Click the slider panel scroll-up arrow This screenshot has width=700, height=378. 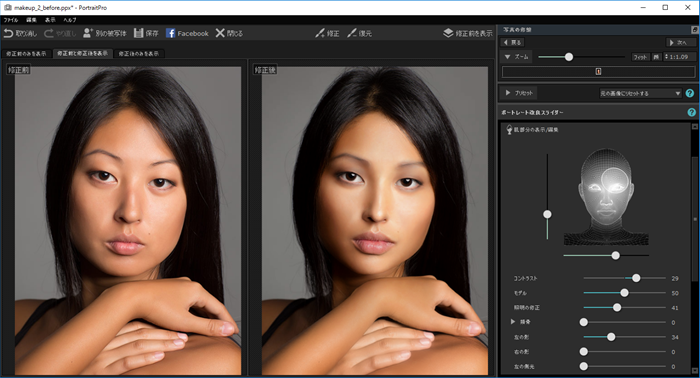coord(695,127)
